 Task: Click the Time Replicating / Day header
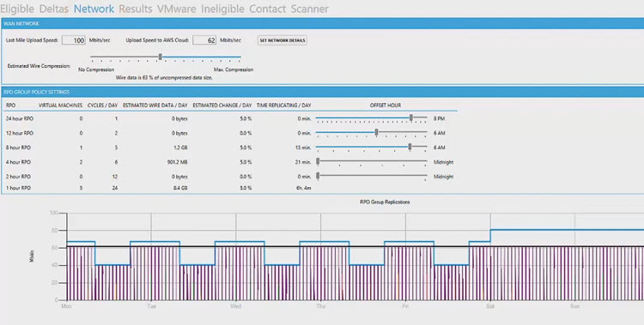284,105
